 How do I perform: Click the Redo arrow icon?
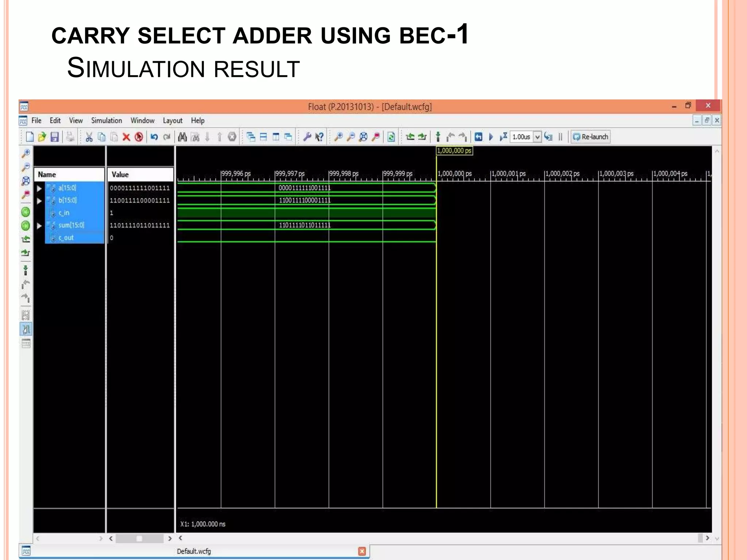point(167,137)
